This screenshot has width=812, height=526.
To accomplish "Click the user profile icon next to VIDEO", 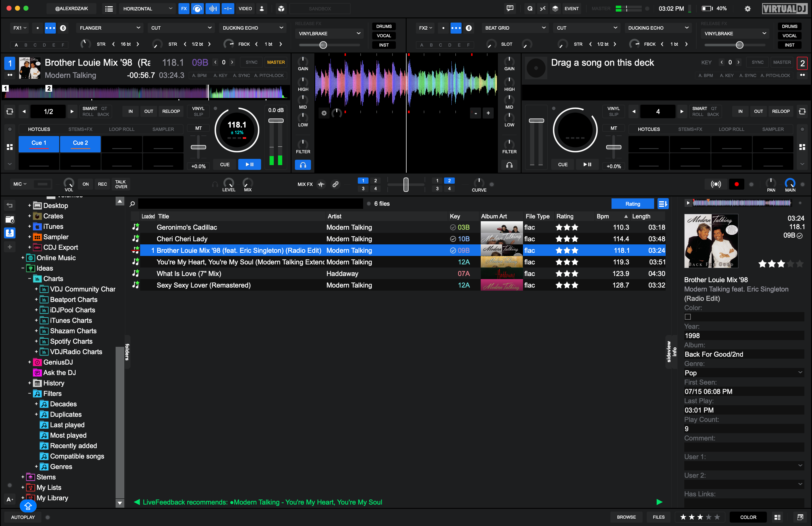I will pyautogui.click(x=262, y=8).
